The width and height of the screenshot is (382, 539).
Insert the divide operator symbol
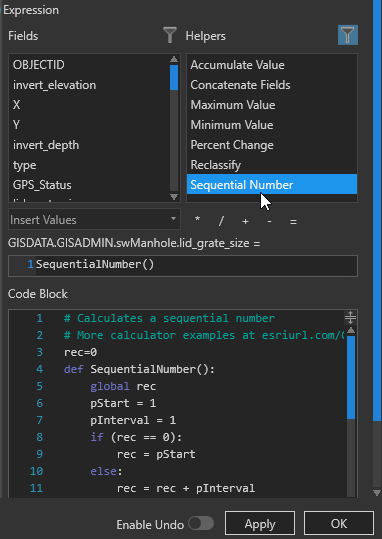point(221,221)
